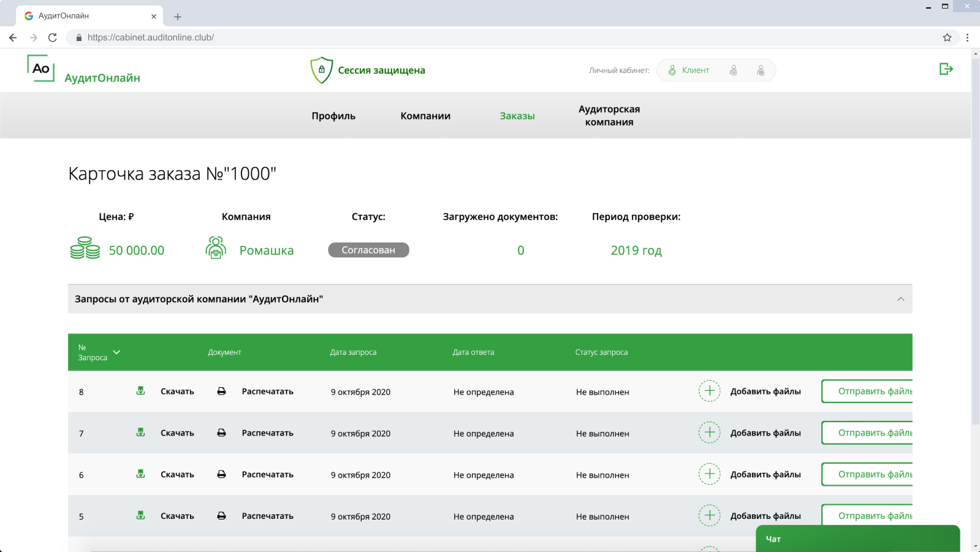Click the 50 000.00 price value
980x552 pixels.
137,250
